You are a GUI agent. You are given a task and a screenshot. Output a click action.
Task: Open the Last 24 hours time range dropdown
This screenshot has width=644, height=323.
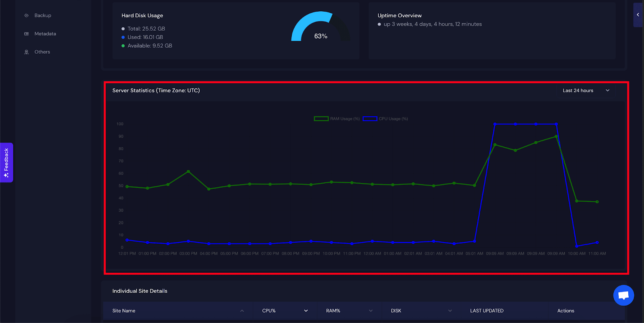coord(586,91)
